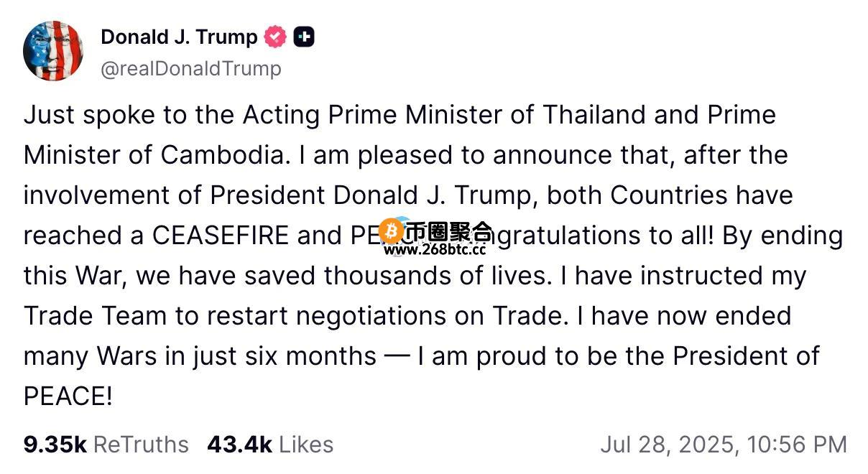Select the 9.35k ReTruths count
The height and width of the screenshot is (474, 868).
(55, 445)
